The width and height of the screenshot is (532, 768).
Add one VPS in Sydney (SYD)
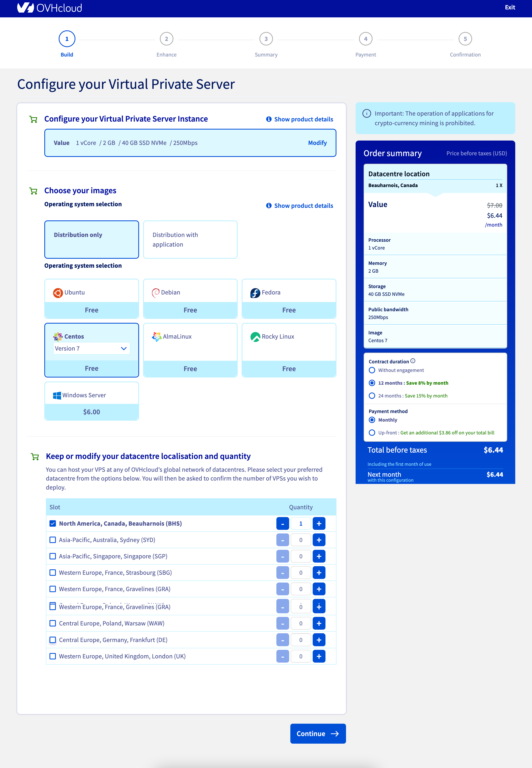[319, 540]
